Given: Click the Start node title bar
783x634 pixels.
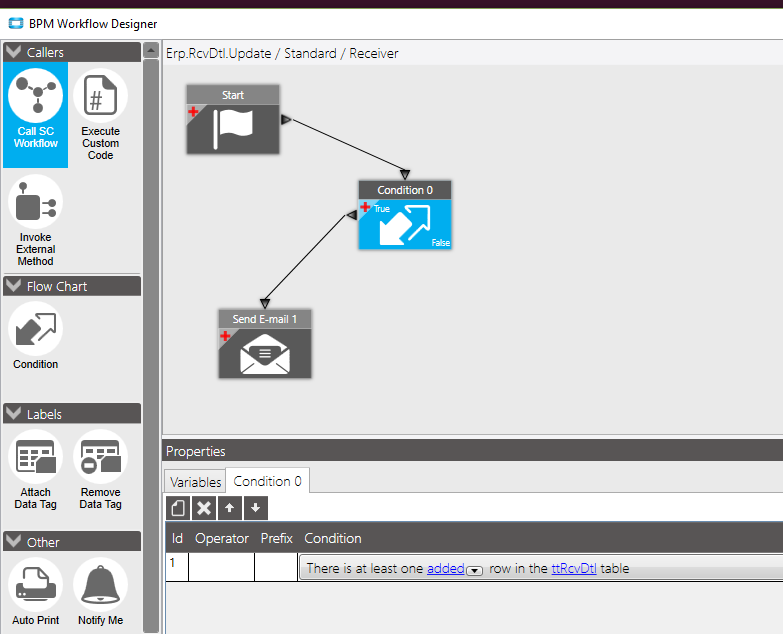Looking at the screenshot, I should pyautogui.click(x=233, y=95).
